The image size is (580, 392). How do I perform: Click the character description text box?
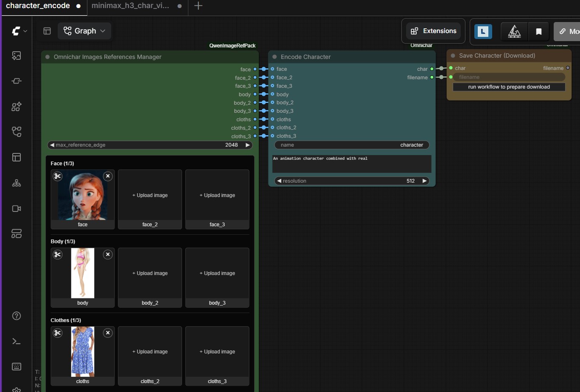point(352,164)
